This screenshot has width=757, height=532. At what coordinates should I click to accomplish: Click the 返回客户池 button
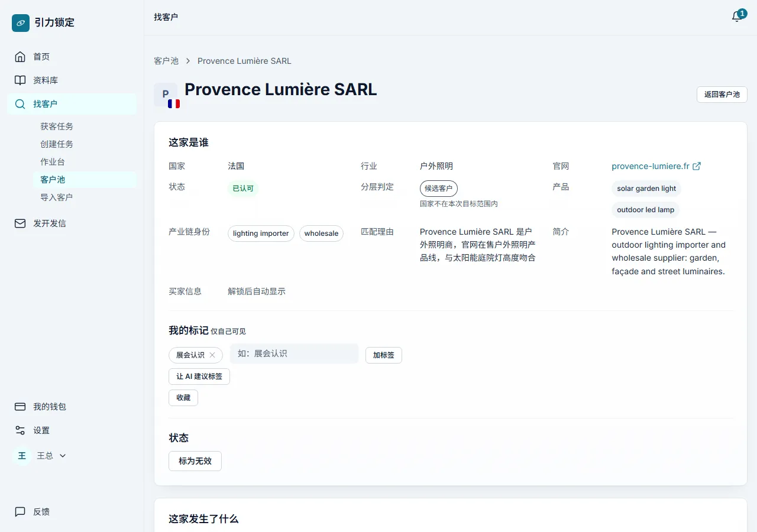(x=722, y=95)
